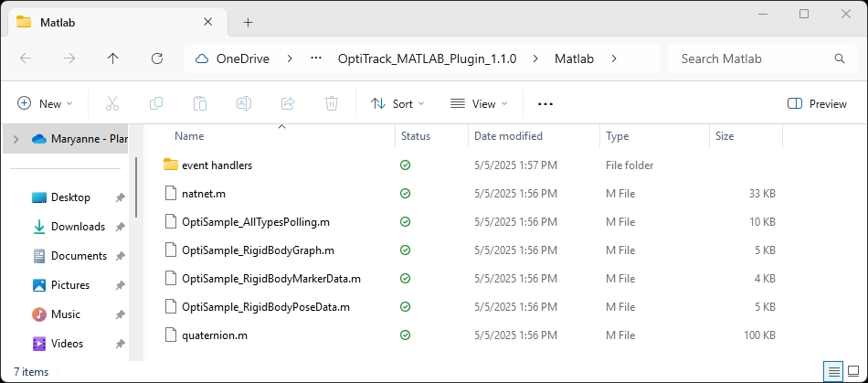This screenshot has width=868, height=383.
Task: Select the Matlab window tab
Action: click(110, 22)
